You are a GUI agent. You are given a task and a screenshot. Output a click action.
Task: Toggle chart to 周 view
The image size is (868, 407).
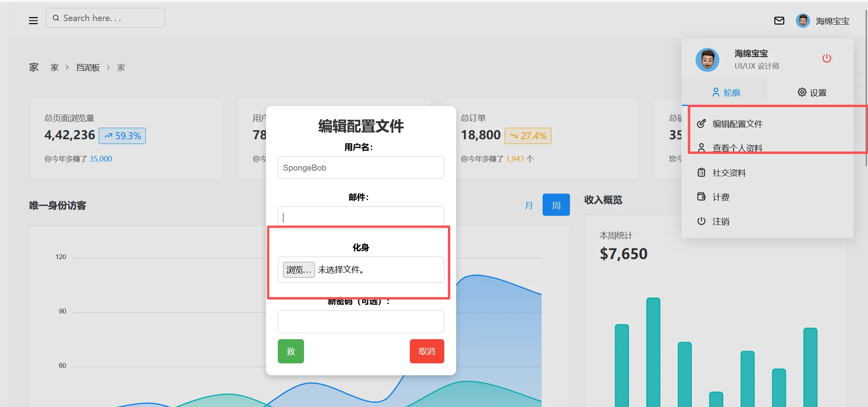coord(556,205)
